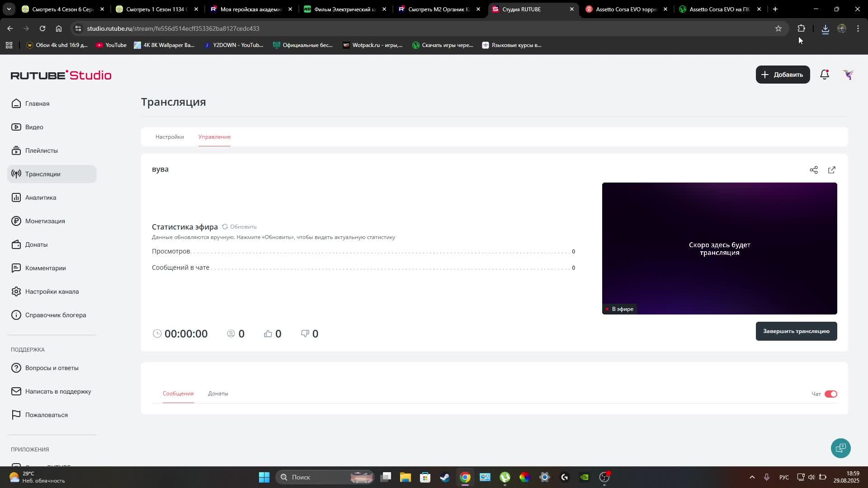Screen dimensions: 868x488
Task: Click the stream preview player
Action: [719, 249]
